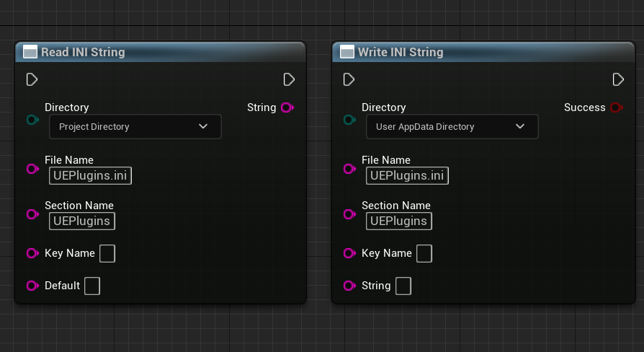Click the Write INI String output execution pin
This screenshot has height=352, width=644.
pyautogui.click(x=618, y=79)
